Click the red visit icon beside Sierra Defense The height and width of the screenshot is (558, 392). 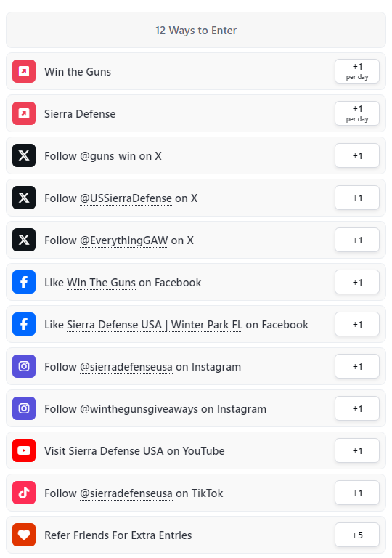coord(24,113)
